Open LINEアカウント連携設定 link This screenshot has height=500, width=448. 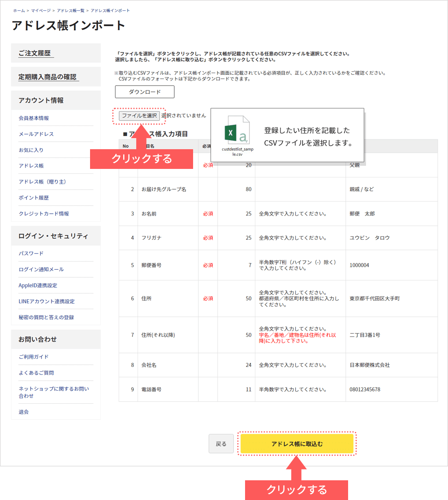46,302
